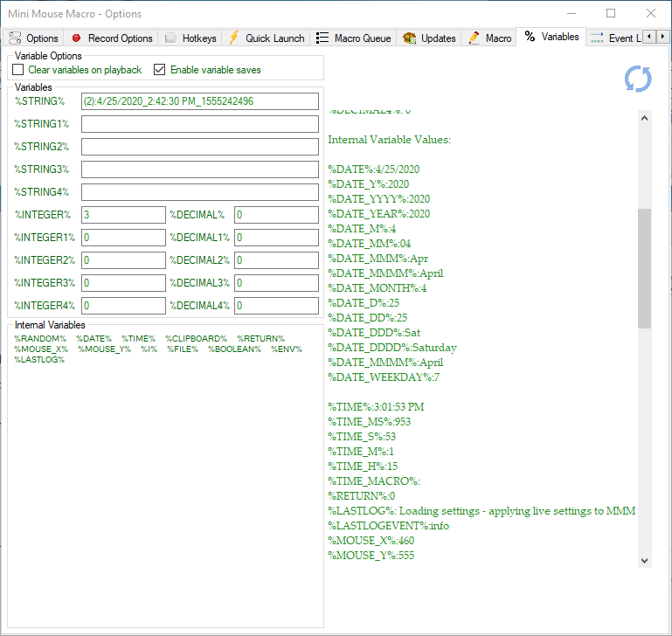Click the %BOOLEAN% internal variable link
The image size is (672, 636).
coord(234,349)
